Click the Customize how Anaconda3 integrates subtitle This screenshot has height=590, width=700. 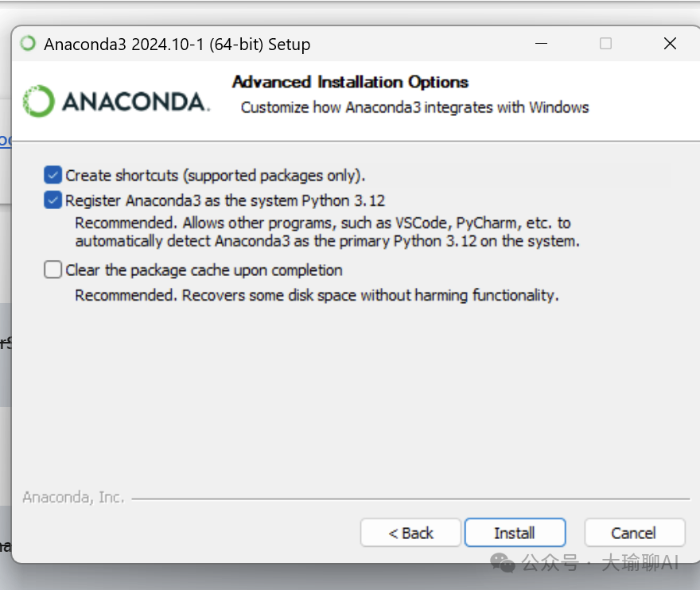[414, 107]
